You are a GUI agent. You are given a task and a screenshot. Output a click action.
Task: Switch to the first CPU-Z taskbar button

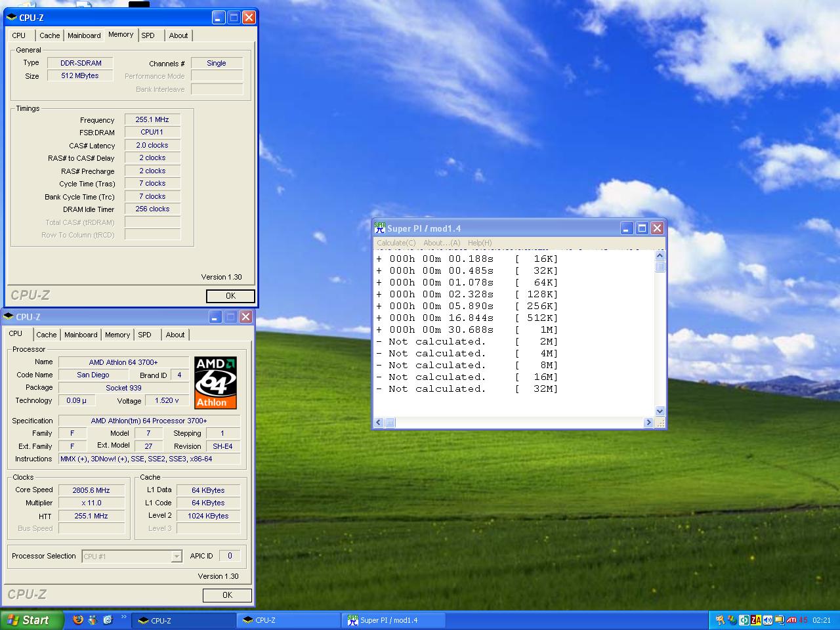tap(184, 620)
